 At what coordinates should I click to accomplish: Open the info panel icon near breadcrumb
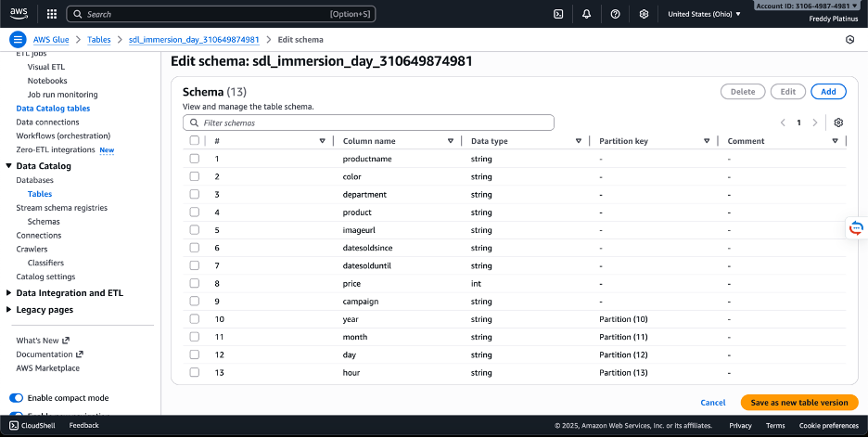tap(850, 40)
